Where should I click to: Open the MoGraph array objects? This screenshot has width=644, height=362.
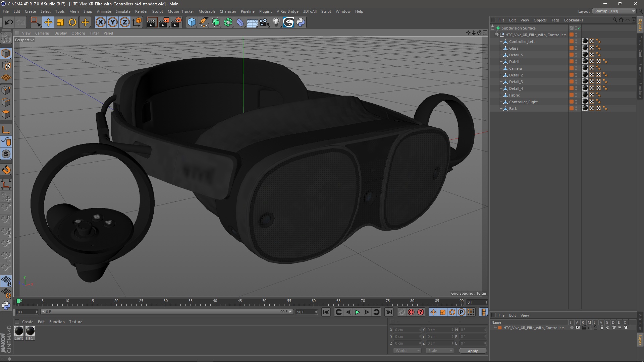point(228,22)
